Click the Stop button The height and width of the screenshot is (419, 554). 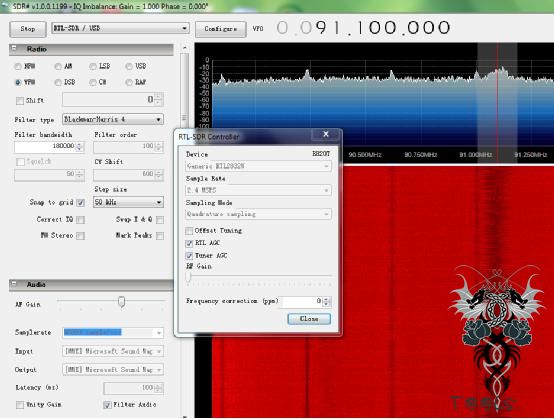28,29
